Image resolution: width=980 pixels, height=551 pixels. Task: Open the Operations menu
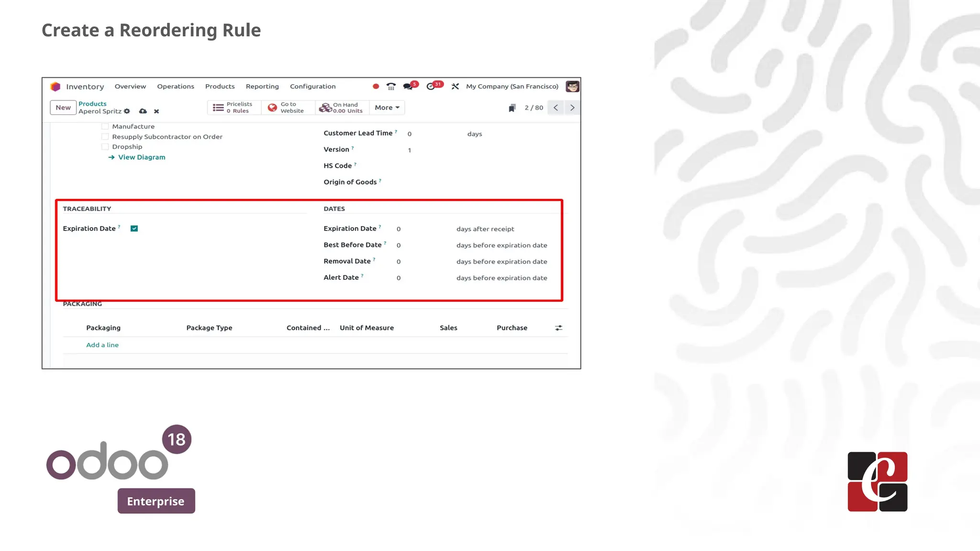pos(176,87)
